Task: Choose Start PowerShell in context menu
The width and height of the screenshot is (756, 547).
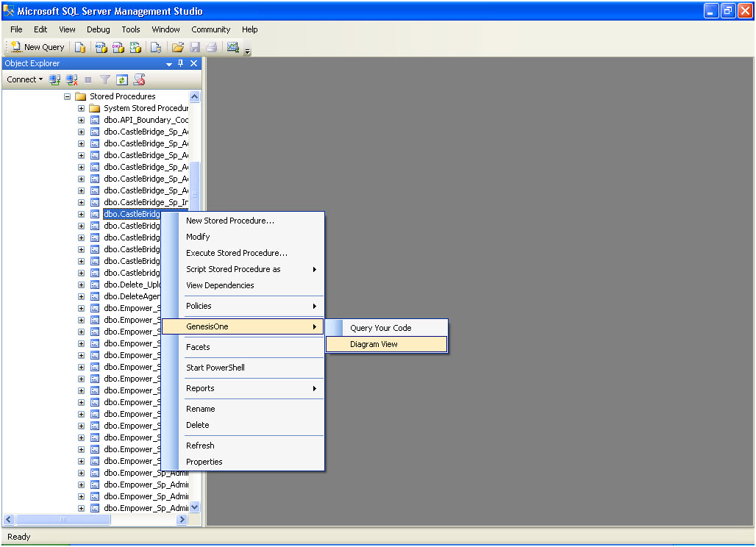Action: (243, 368)
